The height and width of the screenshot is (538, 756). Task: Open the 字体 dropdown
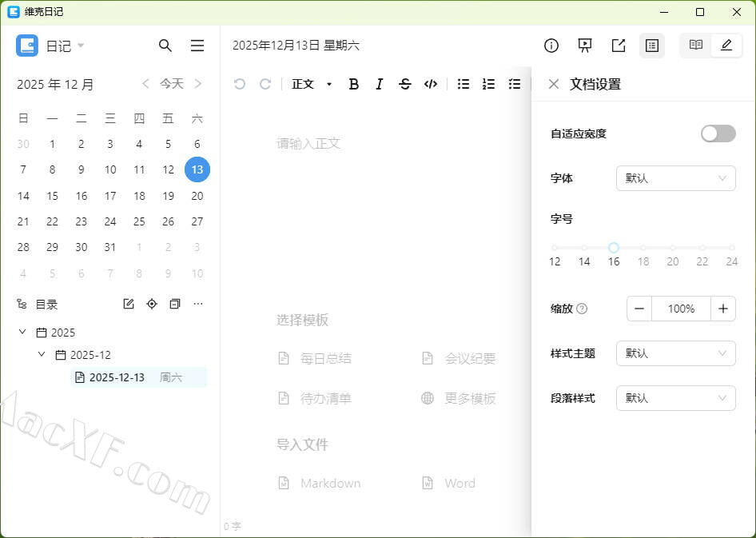675,178
